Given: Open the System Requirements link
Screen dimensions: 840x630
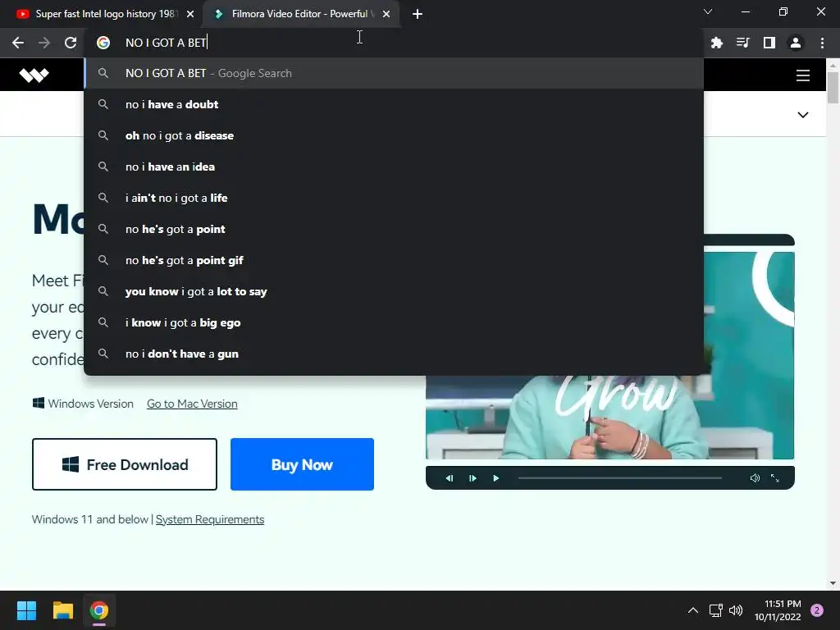Looking at the screenshot, I should pos(210,519).
